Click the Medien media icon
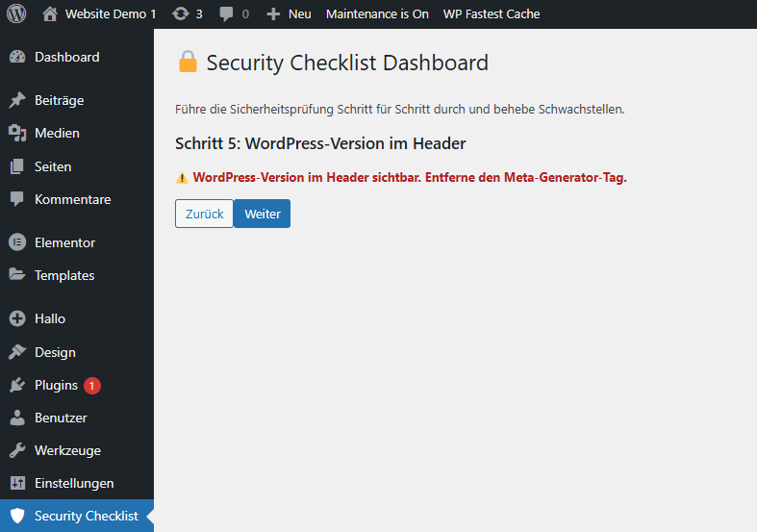This screenshot has width=757, height=532. (x=16, y=133)
